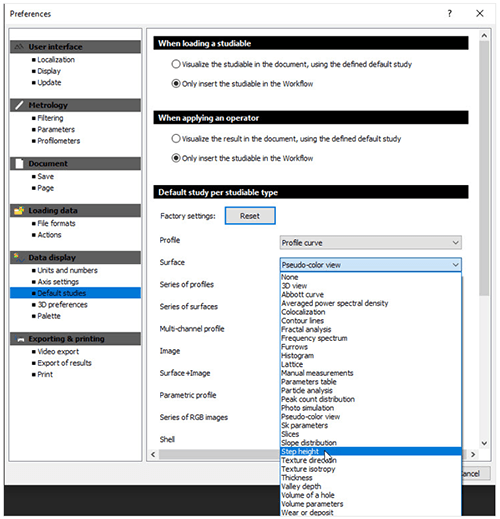Click the Data display icon
This screenshot has height=519, width=500.
[x=19, y=257]
